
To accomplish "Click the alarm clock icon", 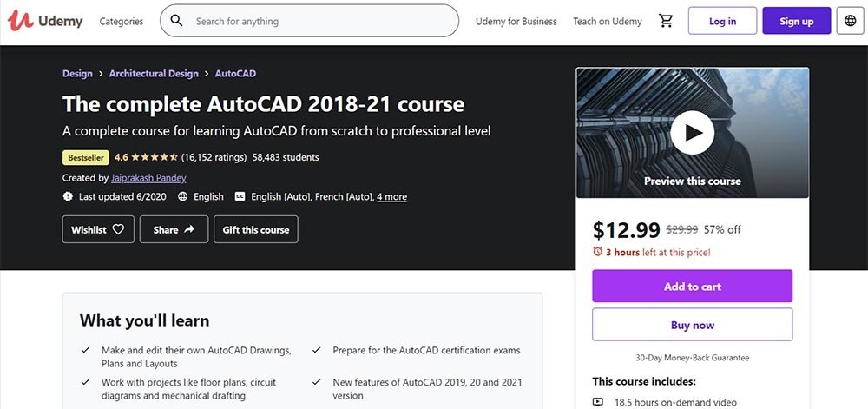I will click(597, 252).
